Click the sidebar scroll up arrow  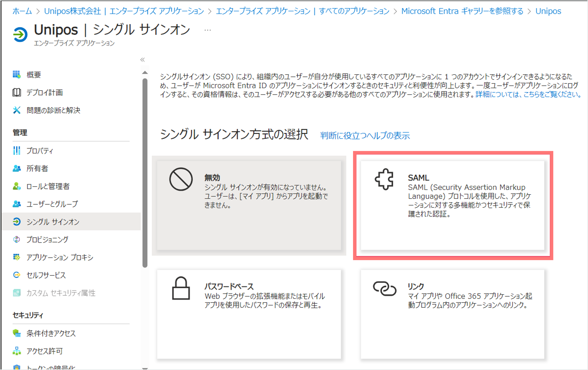point(145,73)
